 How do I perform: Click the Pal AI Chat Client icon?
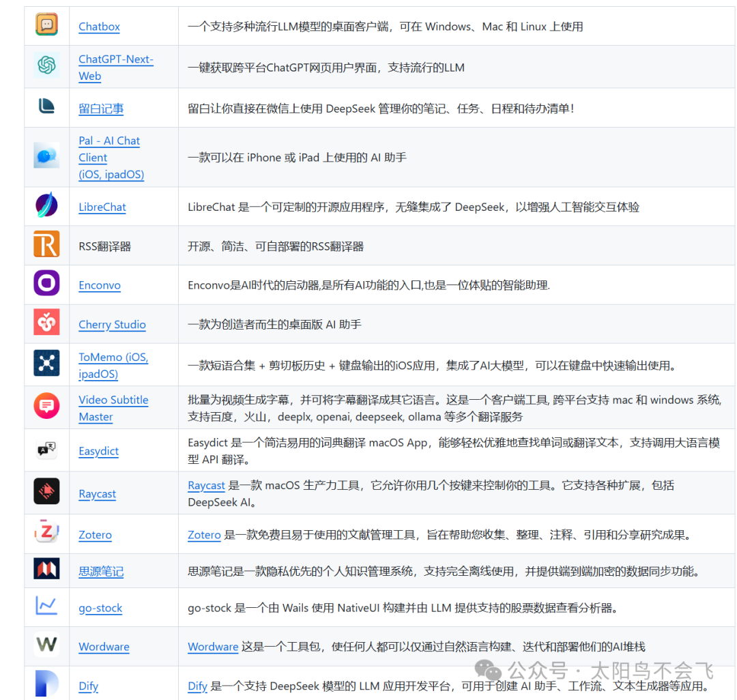pos(46,157)
